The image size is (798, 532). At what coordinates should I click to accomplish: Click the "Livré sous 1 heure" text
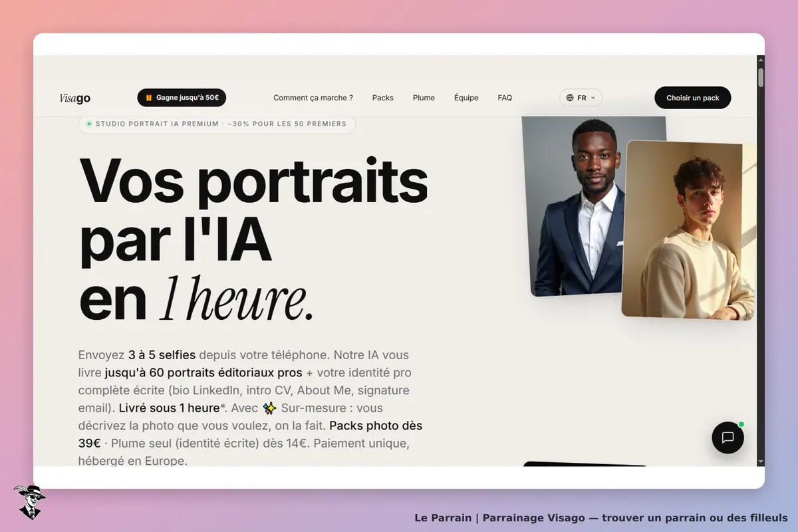[169, 408]
